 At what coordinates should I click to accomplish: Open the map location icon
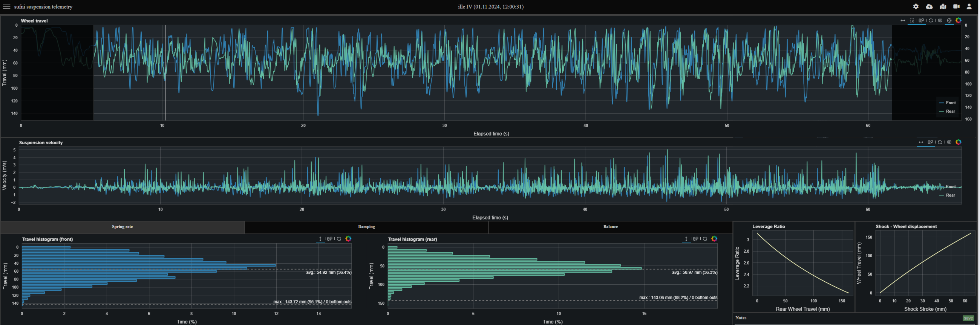tap(943, 6)
